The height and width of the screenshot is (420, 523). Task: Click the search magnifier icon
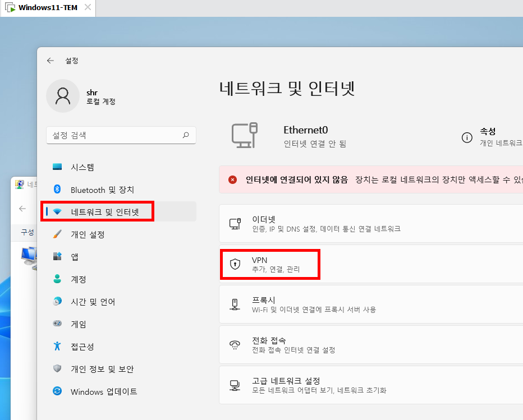pos(186,135)
